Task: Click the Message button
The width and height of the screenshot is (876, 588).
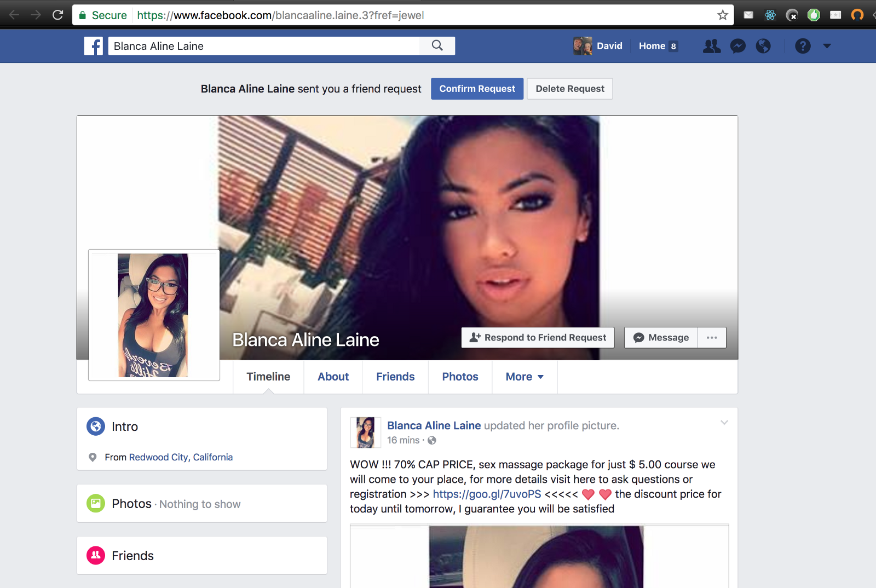Action: point(661,338)
